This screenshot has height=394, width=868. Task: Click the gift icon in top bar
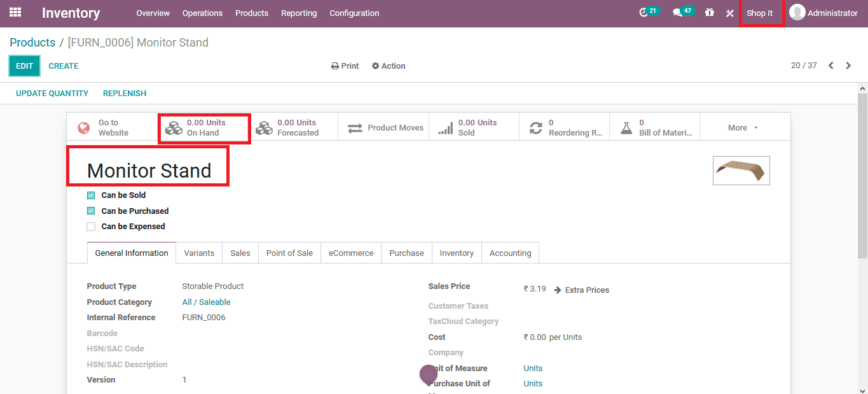click(x=710, y=13)
